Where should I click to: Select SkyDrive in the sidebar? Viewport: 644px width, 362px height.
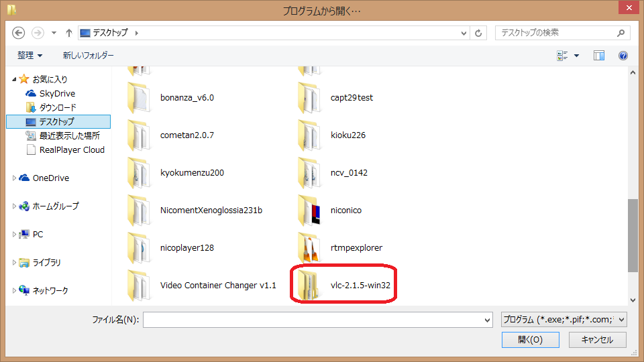(57, 94)
